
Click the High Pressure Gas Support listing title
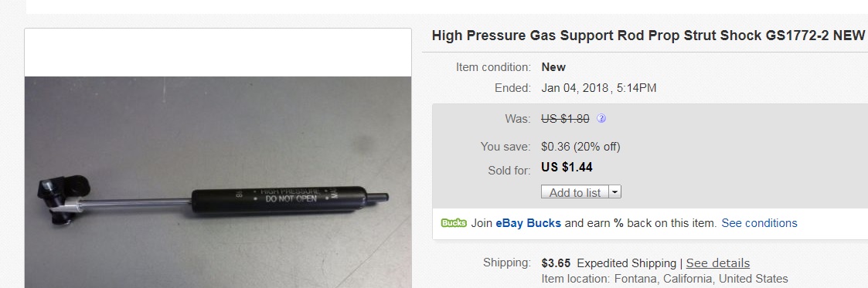pyautogui.click(x=648, y=36)
